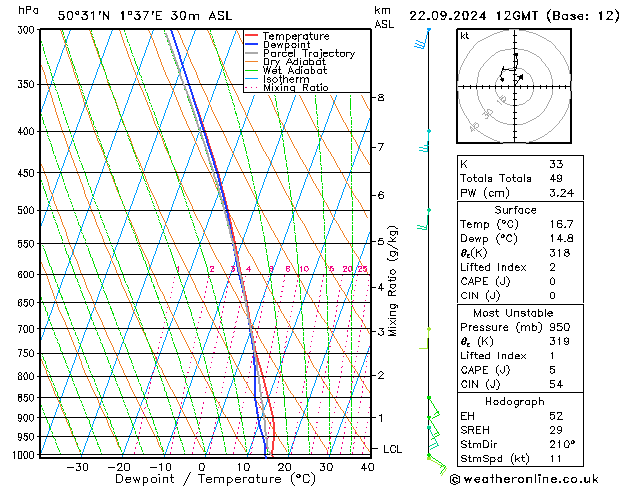The height and width of the screenshot is (486, 629).
Task: Click the CAPE value under Most Unstable
Action: click(552, 370)
